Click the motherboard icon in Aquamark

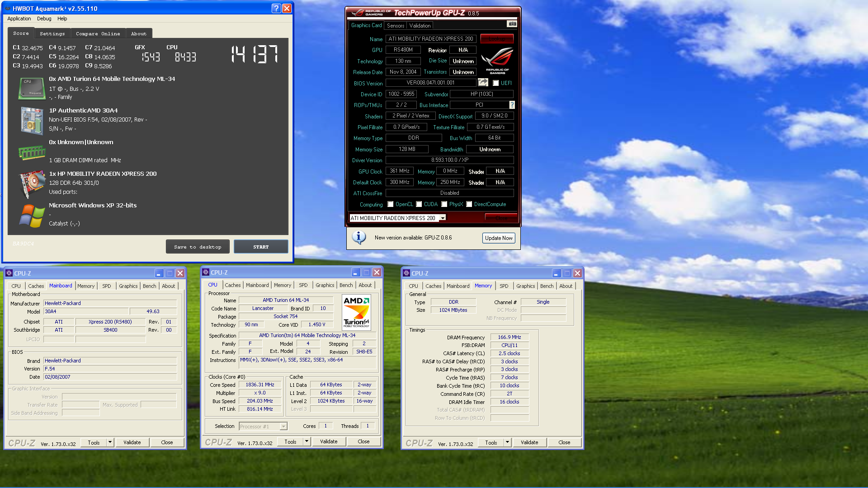point(31,120)
